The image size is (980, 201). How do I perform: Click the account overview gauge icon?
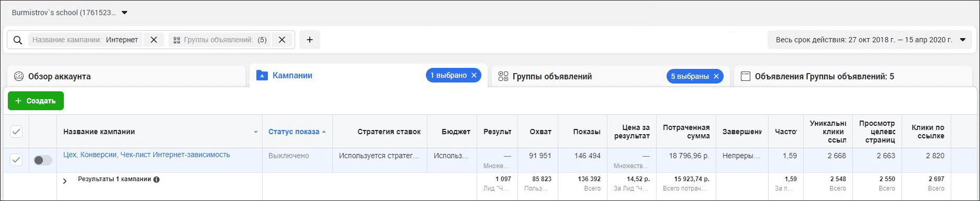[x=19, y=76]
